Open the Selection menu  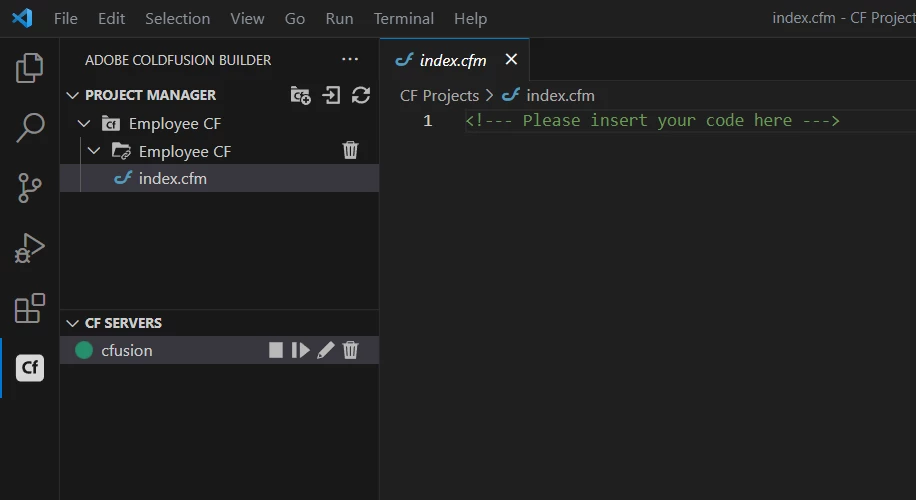point(178,19)
